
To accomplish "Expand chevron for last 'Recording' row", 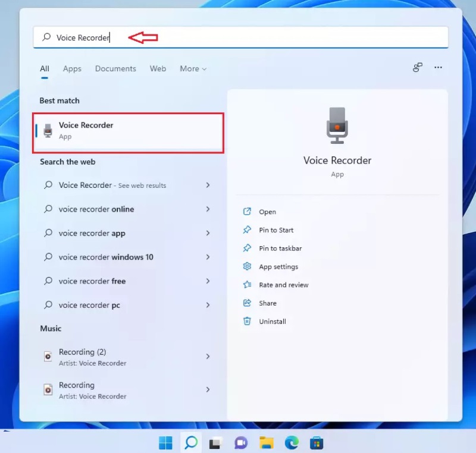I will pyautogui.click(x=208, y=389).
